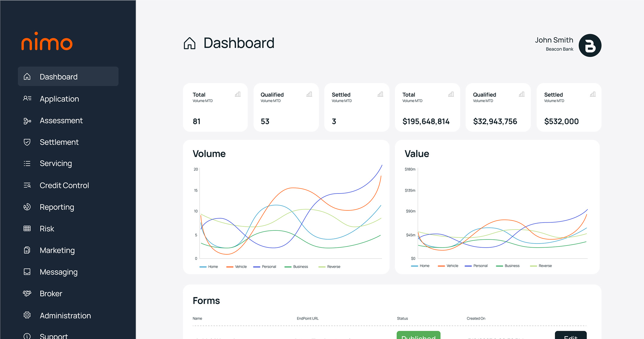The image size is (644, 339).
Task: Click the Beacon Bank profile avatar
Action: point(590,46)
